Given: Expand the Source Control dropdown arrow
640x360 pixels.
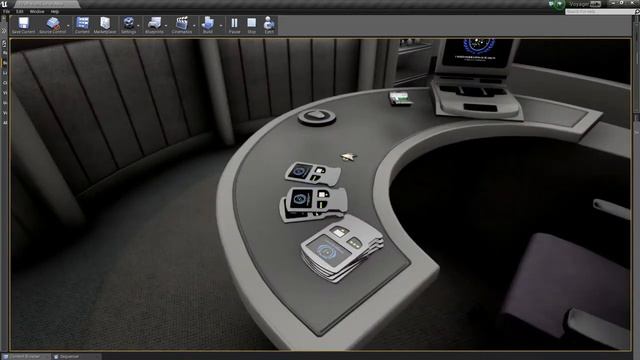Looking at the screenshot, I should coord(68,26).
